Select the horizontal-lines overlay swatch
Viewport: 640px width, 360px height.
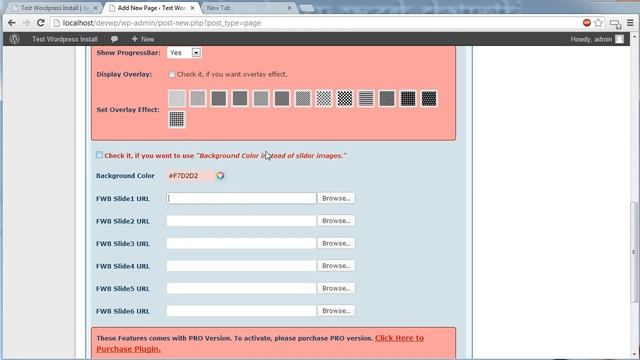coord(366,98)
